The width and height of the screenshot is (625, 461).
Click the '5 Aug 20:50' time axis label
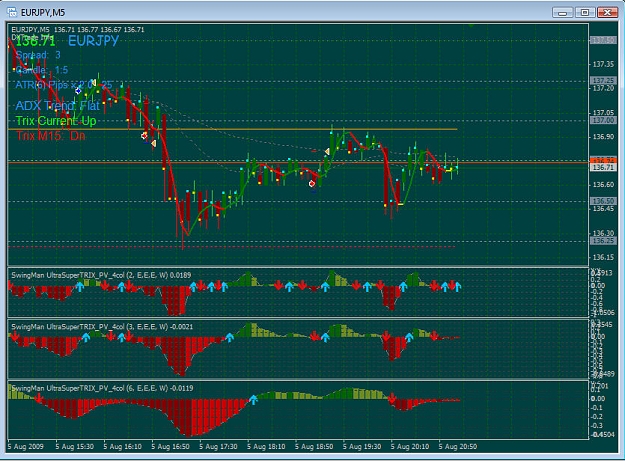tap(457, 447)
